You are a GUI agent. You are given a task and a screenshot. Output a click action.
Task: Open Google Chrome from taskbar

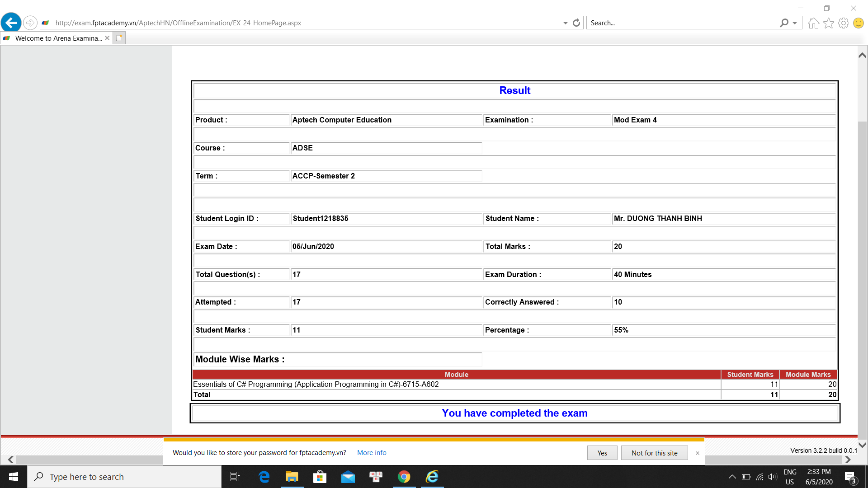tap(404, 477)
